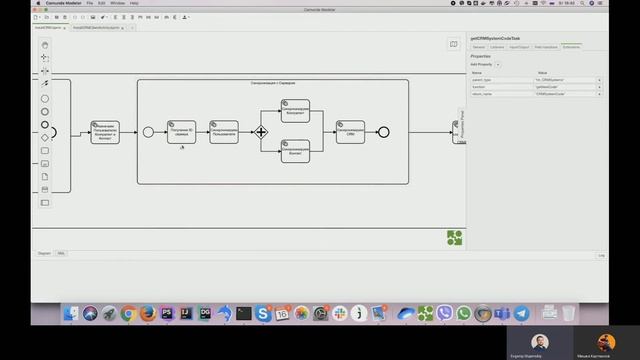640x360 pixels.
Task: Toggle the minimap button on the canvas
Action: click(453, 44)
